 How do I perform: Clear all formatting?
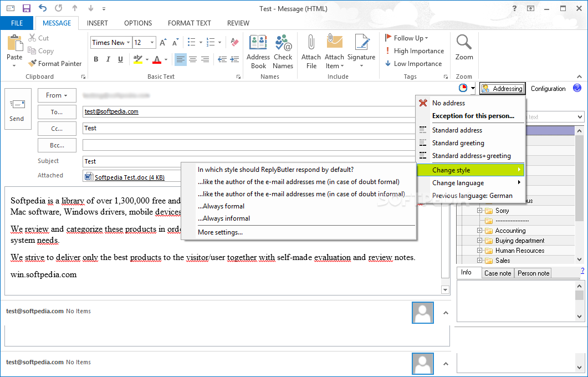(235, 42)
